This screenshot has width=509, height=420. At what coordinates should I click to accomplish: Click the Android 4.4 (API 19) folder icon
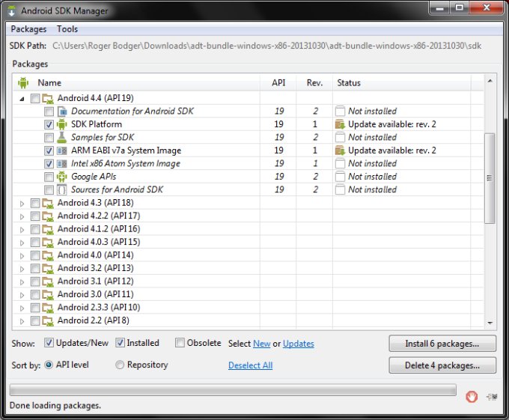coord(48,98)
